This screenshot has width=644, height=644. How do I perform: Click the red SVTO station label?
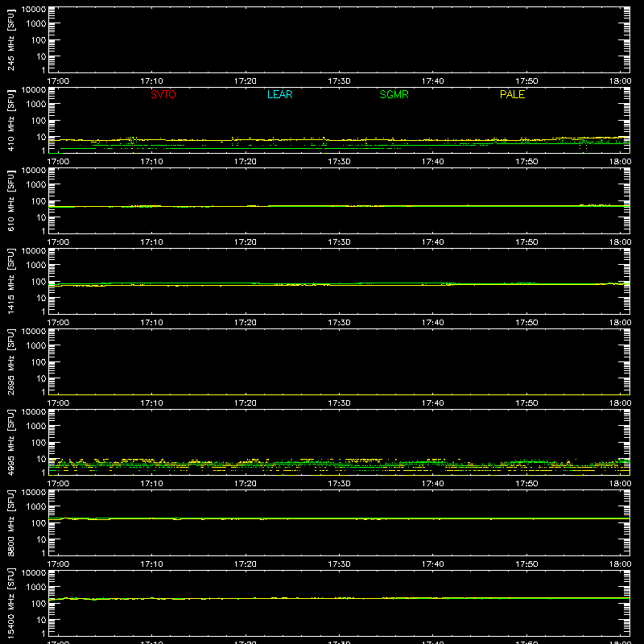click(x=163, y=94)
